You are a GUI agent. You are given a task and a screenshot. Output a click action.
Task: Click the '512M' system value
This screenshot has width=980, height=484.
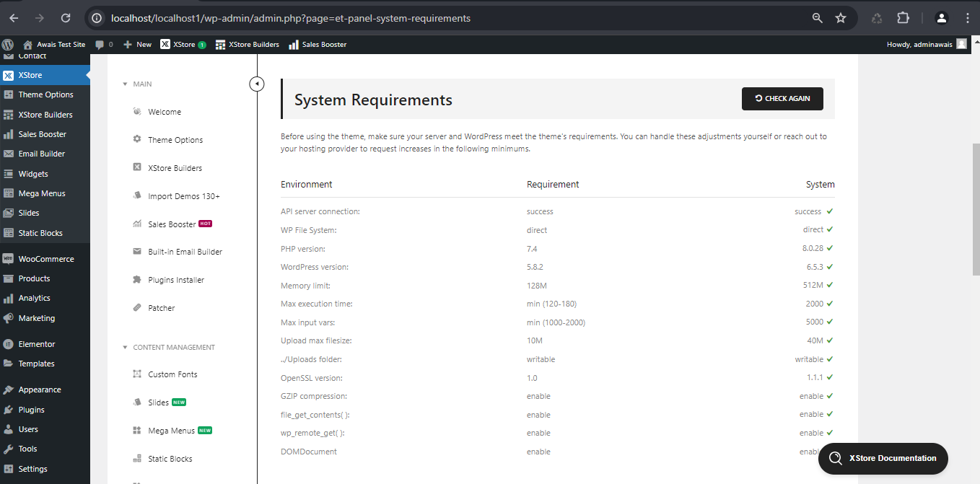tap(815, 285)
